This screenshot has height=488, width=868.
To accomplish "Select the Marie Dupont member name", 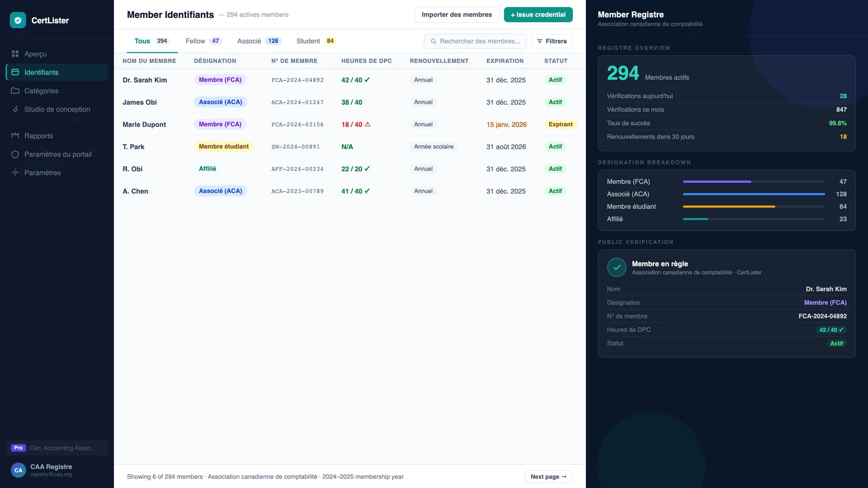I will point(144,124).
